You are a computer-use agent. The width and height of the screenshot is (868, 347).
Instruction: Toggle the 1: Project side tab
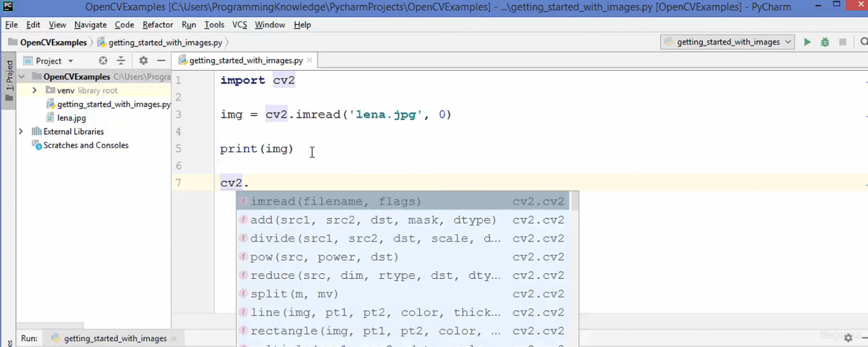[x=9, y=75]
